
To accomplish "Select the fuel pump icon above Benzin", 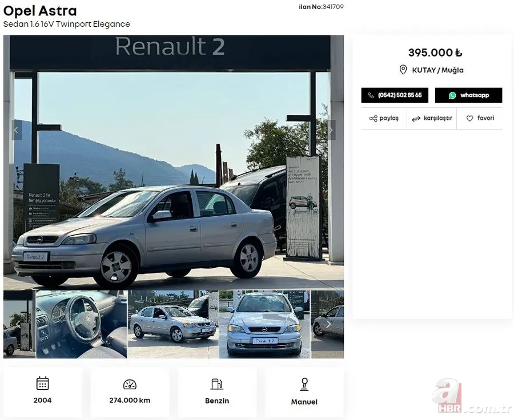I will coord(217,383).
